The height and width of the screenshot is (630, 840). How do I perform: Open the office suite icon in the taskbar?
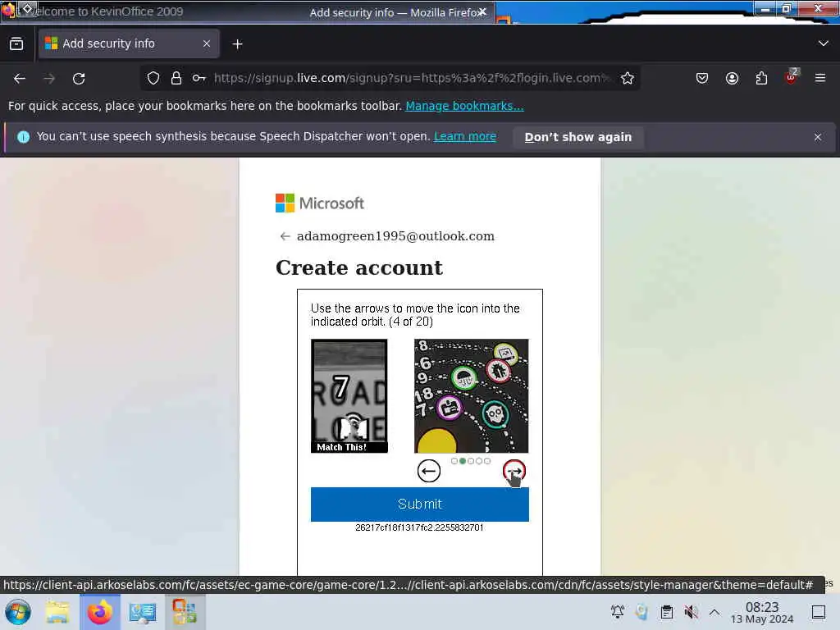coord(185,612)
